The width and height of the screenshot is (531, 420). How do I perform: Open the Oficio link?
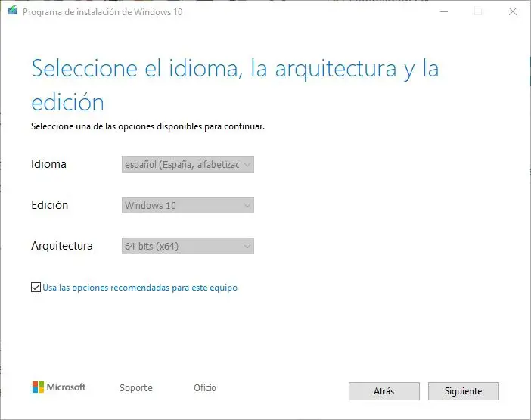coord(205,388)
